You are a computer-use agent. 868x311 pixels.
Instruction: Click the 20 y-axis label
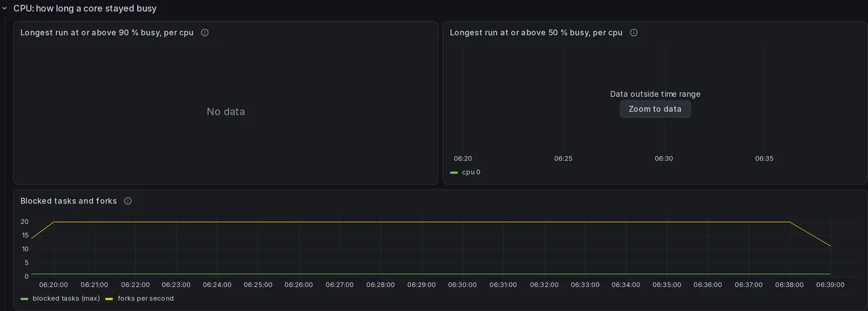[x=24, y=221]
